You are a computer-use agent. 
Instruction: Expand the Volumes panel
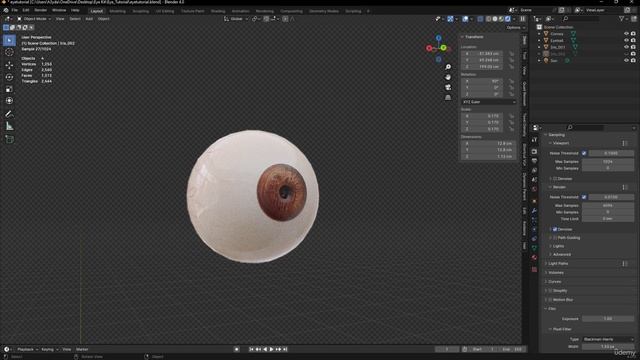click(x=556, y=273)
